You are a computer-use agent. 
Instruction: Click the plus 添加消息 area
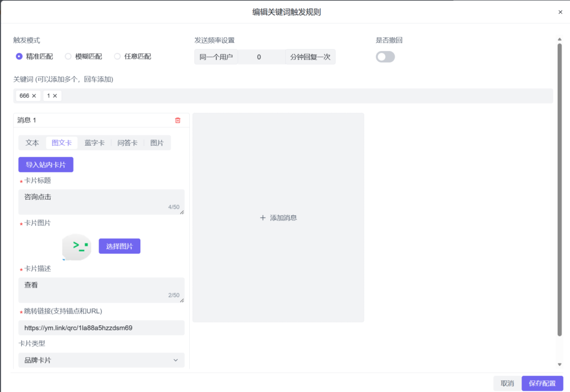click(278, 218)
